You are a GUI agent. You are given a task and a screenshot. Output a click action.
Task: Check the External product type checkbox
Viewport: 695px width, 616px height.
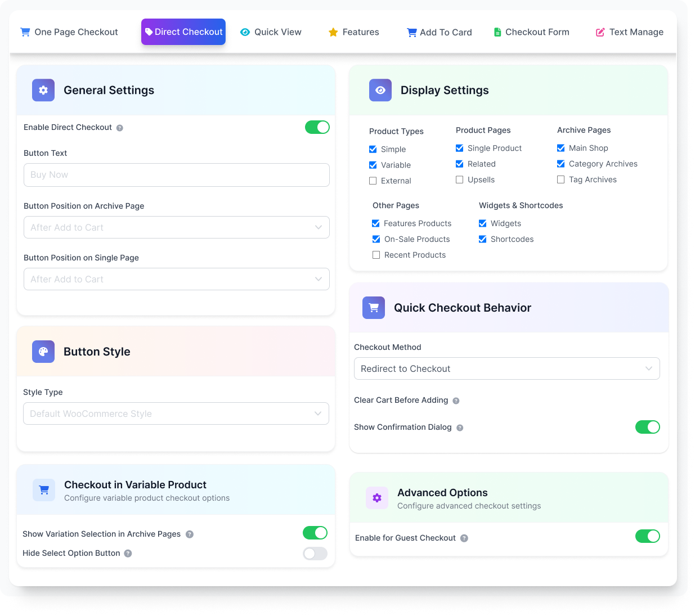click(373, 181)
